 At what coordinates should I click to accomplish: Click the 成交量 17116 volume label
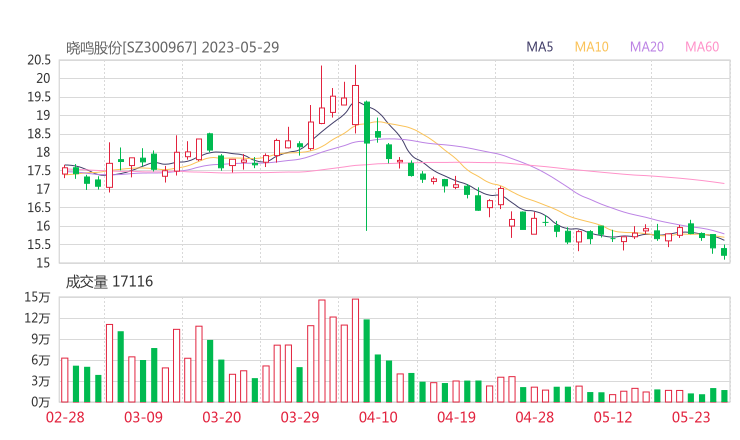click(109, 282)
